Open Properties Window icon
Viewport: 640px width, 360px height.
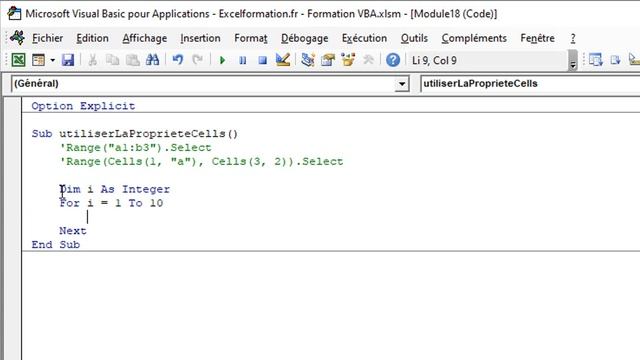[x=328, y=60]
